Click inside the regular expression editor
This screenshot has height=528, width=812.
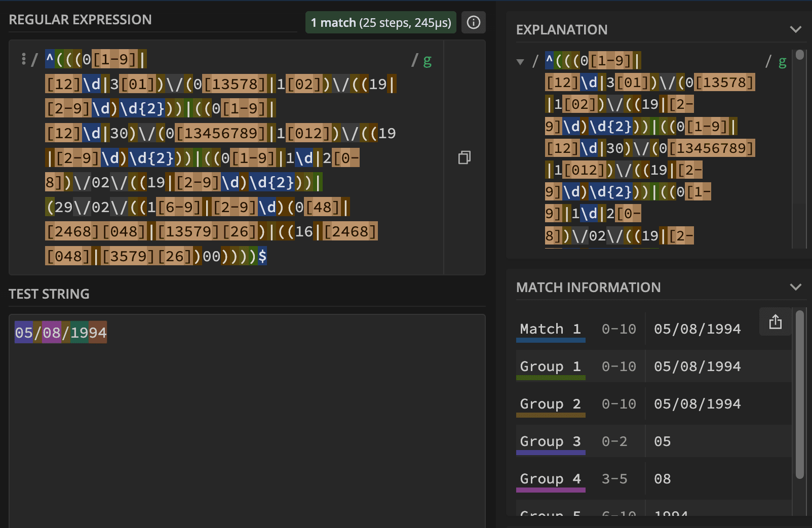[226, 157]
